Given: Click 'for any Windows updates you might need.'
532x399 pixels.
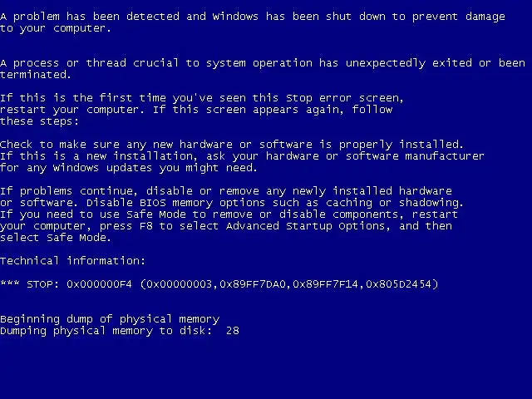Looking at the screenshot, I should pos(129,168).
